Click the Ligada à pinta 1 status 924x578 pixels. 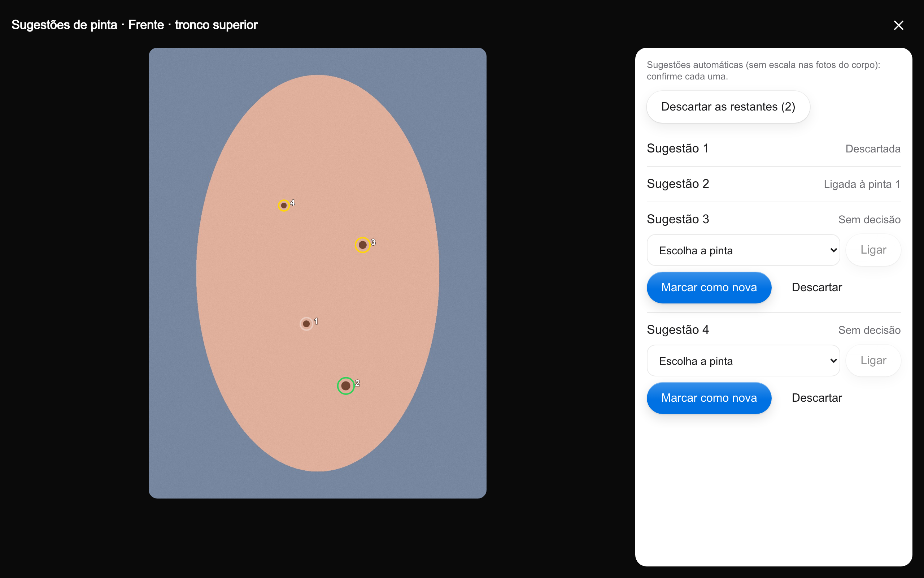[862, 184]
